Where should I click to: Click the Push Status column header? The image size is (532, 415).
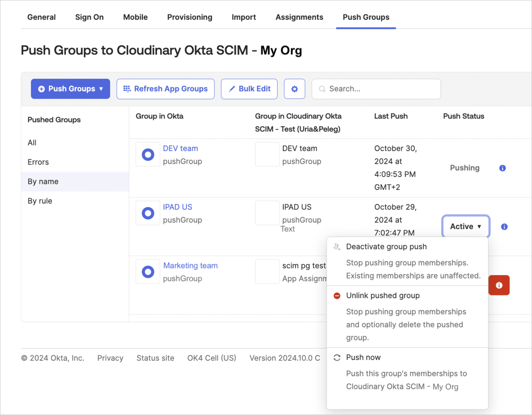pyautogui.click(x=464, y=116)
